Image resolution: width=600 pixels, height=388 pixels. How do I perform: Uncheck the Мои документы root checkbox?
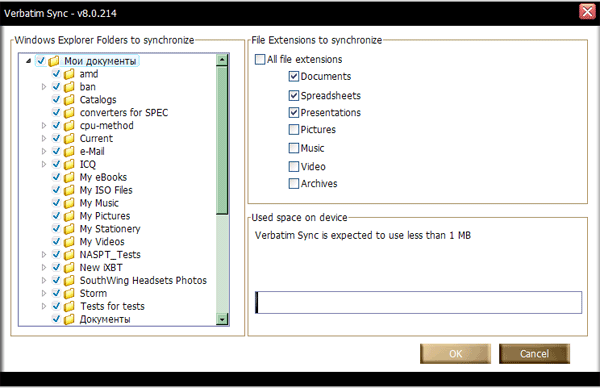click(x=41, y=60)
